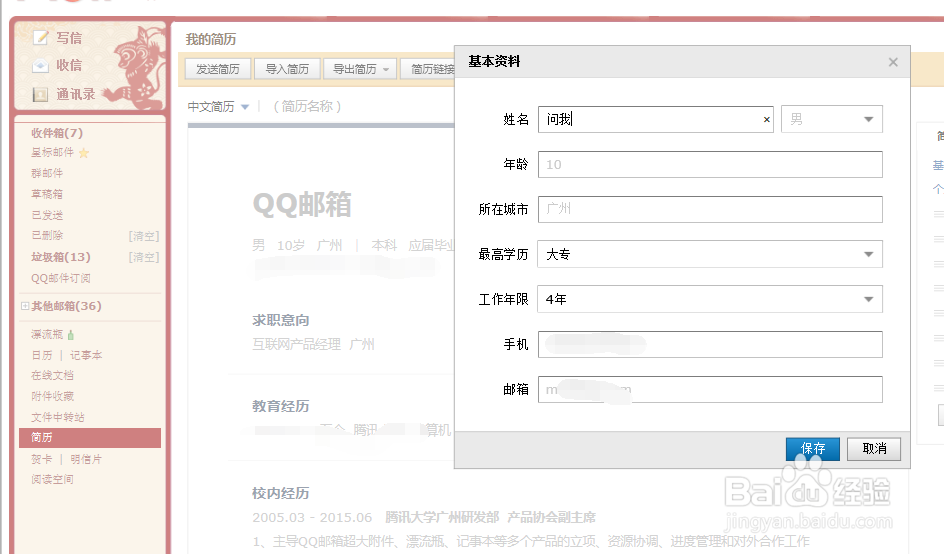Open 贺卡 link in sidebar
This screenshot has height=554, width=944.
tap(42, 459)
